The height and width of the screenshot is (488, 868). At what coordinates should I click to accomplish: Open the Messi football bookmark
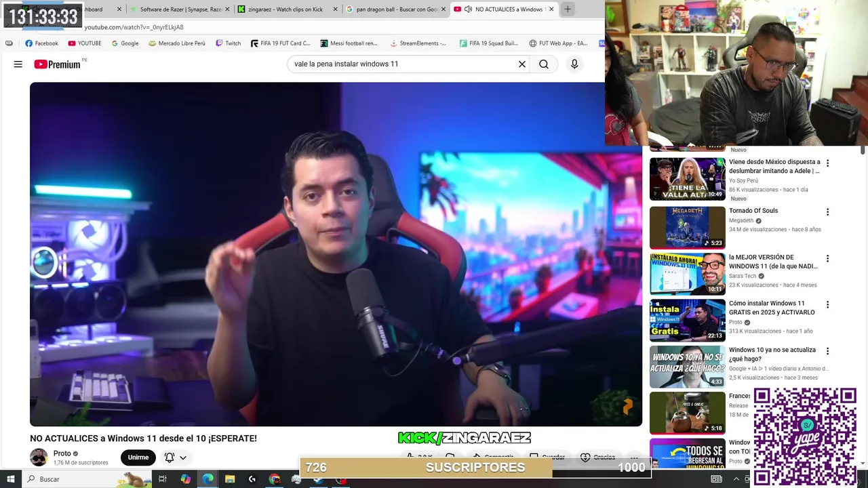tap(349, 43)
